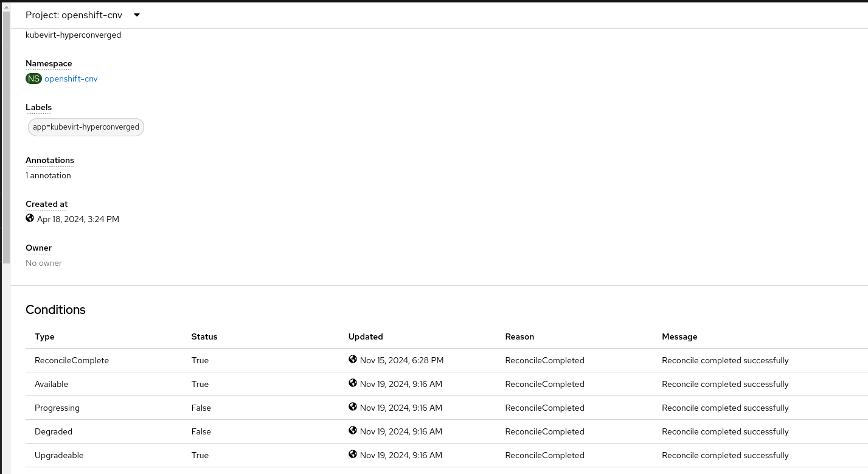868x474 pixels.
Task: Click the Status column header
Action: pyautogui.click(x=204, y=336)
